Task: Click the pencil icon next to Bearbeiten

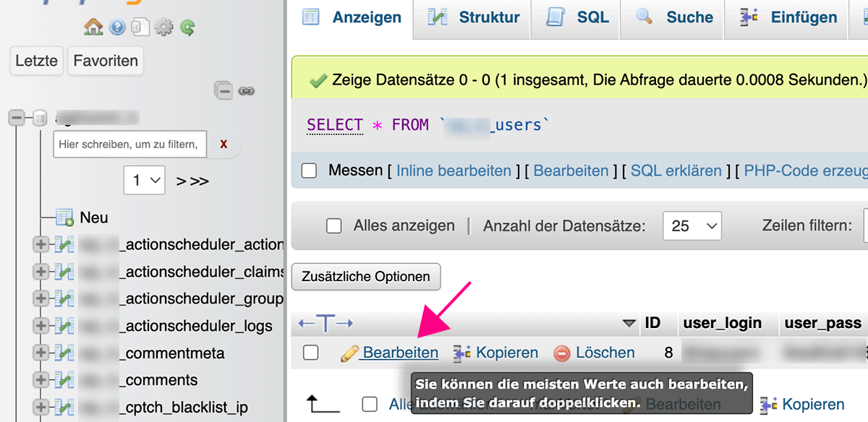Action: 349,353
